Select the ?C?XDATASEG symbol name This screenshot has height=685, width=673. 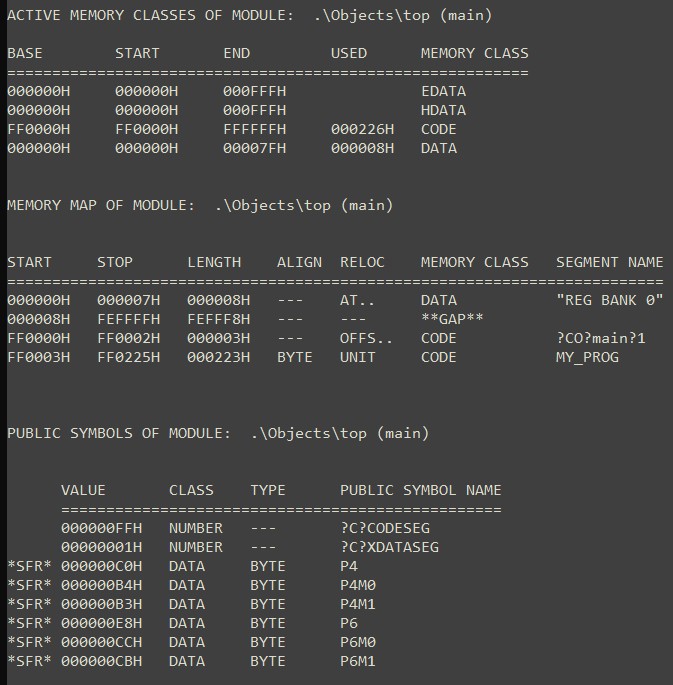[390, 547]
